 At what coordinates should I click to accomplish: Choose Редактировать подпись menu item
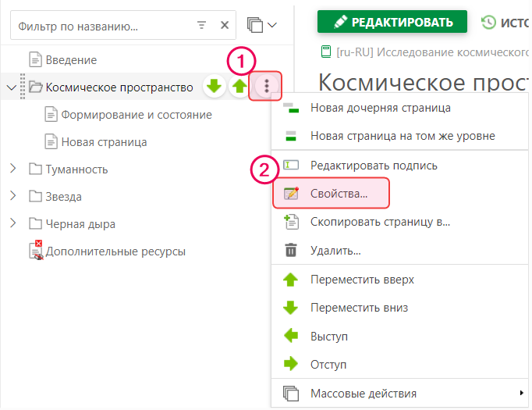400,166
